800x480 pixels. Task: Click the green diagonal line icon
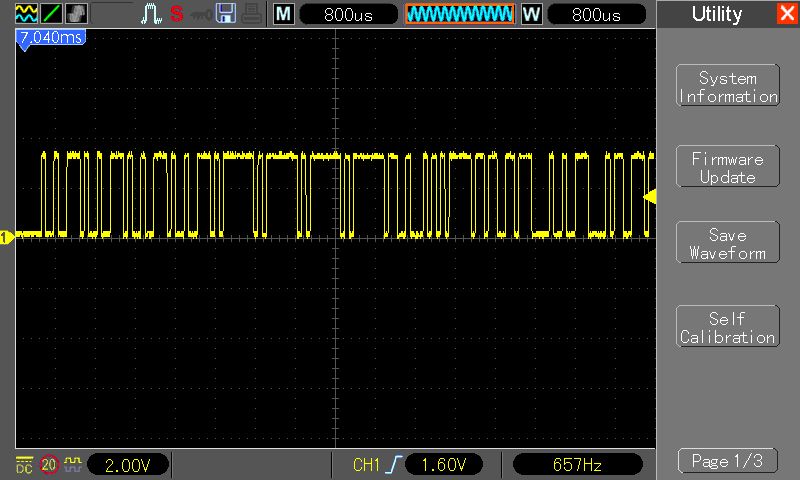pos(51,14)
